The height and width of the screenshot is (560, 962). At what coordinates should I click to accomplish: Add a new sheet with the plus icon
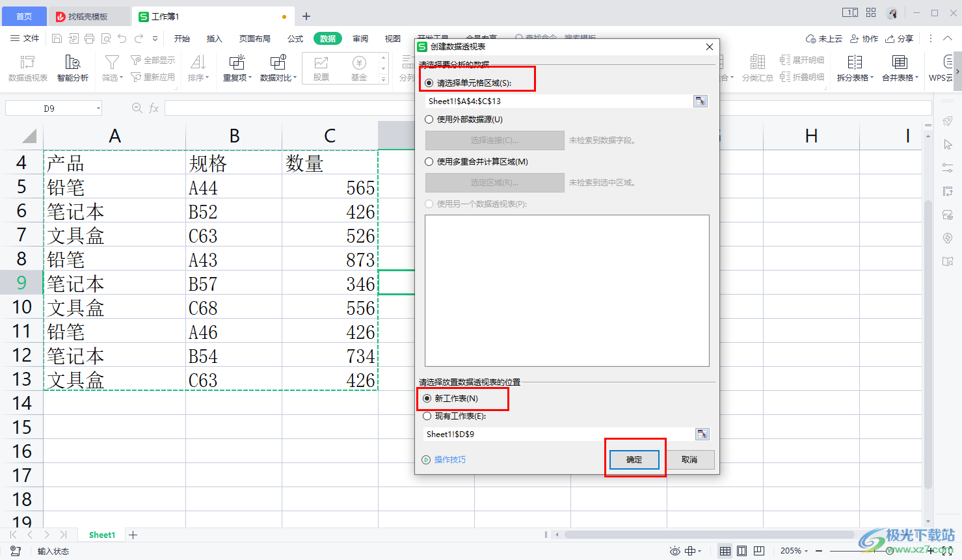point(133,535)
